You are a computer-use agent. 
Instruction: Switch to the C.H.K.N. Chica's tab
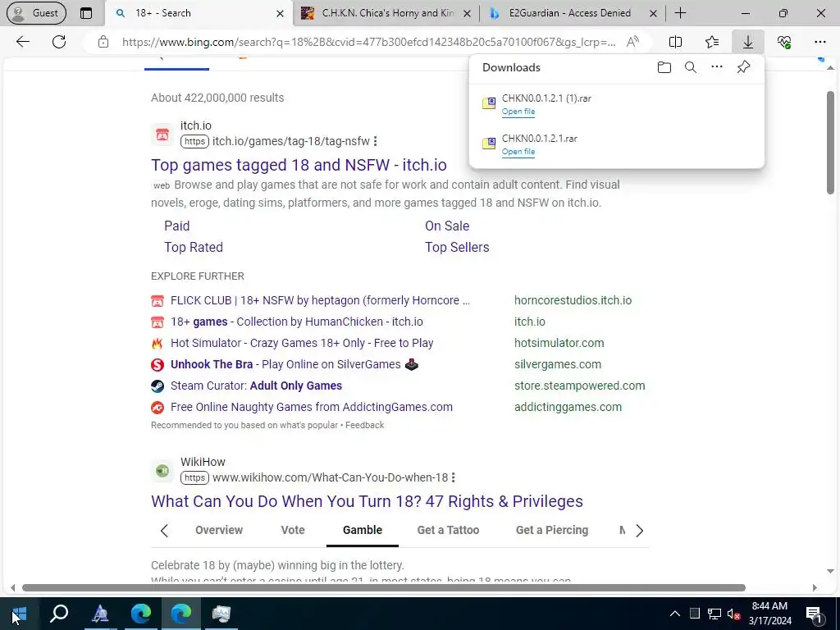(387, 13)
